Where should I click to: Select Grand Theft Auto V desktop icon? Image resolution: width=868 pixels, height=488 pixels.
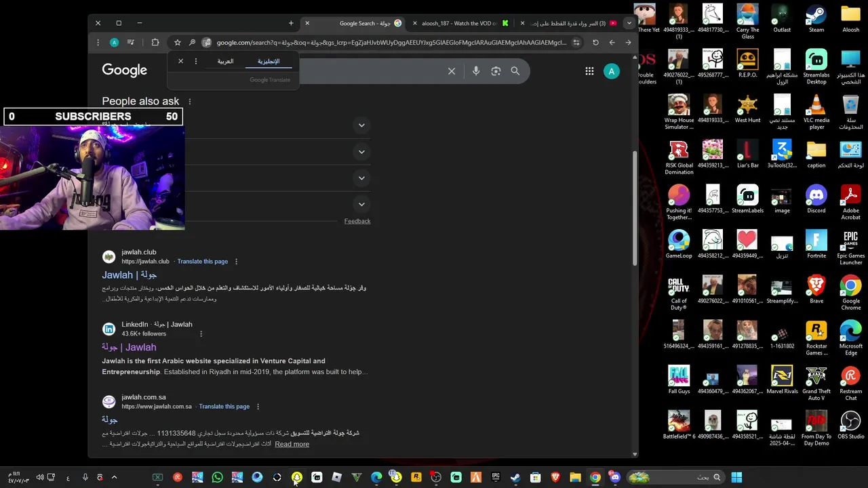tap(816, 384)
